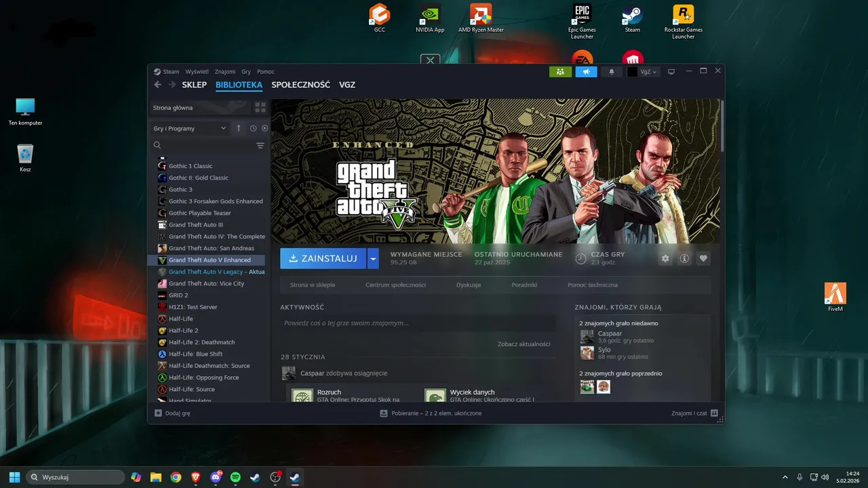
Task: Open Pomoc techniczna link
Action: [593, 285]
